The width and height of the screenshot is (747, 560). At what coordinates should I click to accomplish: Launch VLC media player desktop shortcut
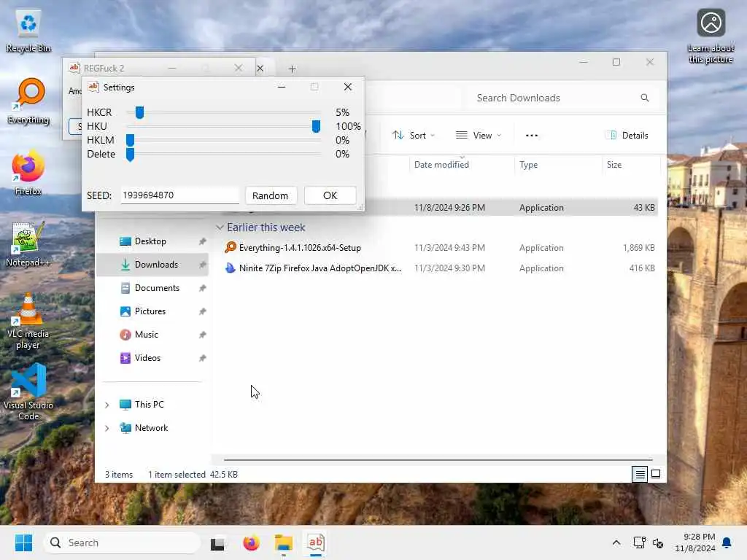point(28,321)
